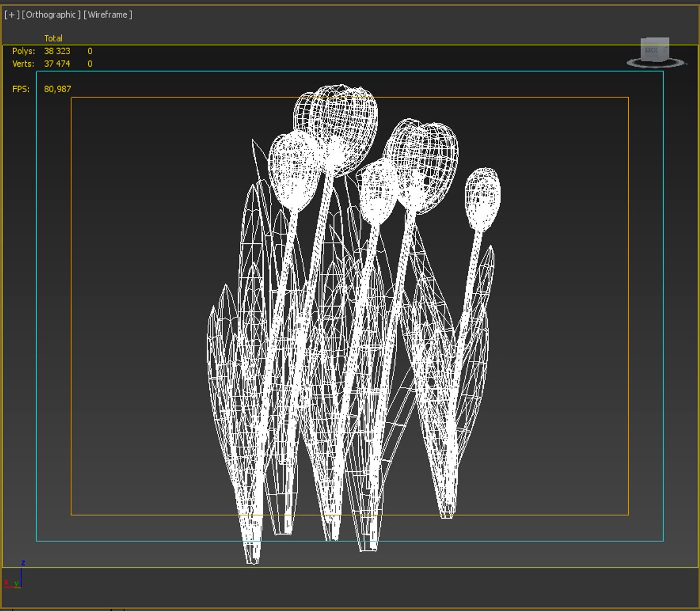This screenshot has width=700, height=611.
Task: Click the XYZ axis tripod gizmo
Action: pos(14,575)
